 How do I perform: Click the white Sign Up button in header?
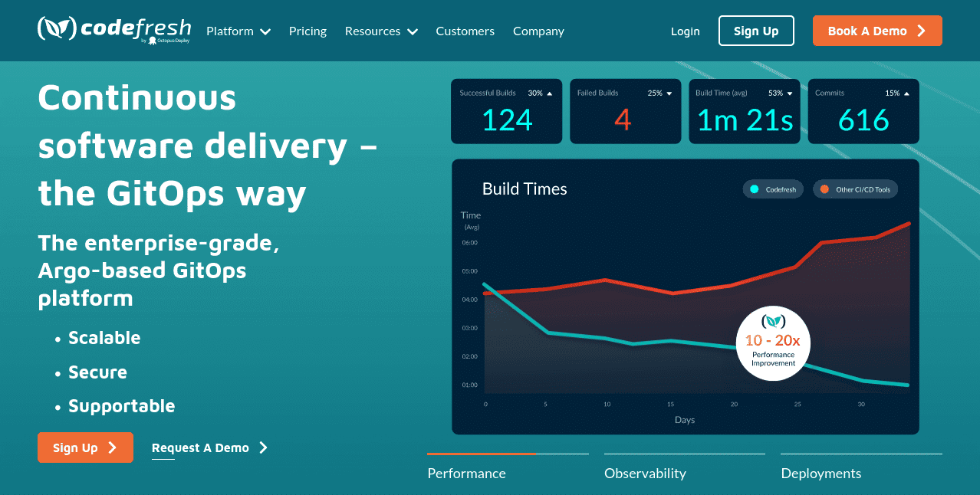pyautogui.click(x=756, y=31)
